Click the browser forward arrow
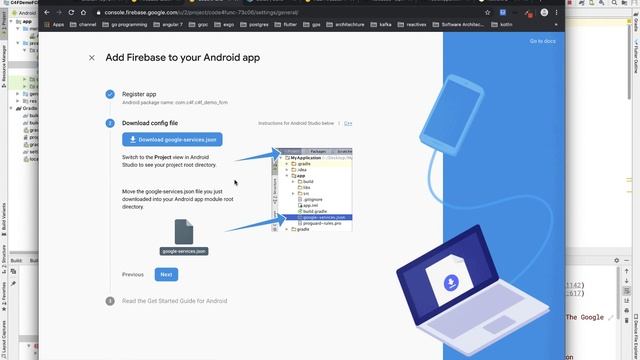Image resolution: width=640 pixels, height=360 pixels. (x=59, y=13)
